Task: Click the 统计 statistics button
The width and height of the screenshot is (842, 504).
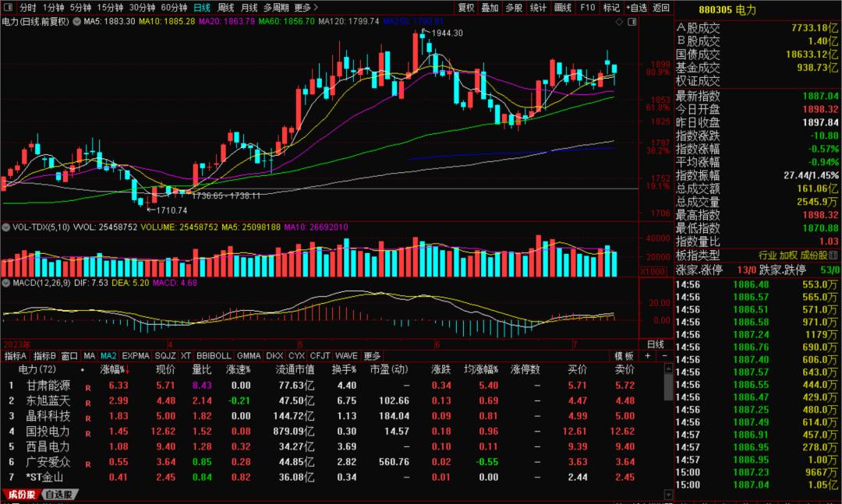Action: 538,8
